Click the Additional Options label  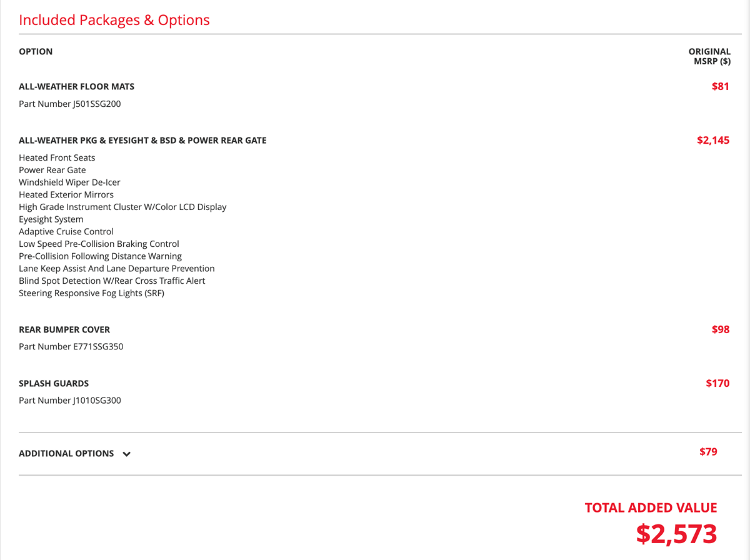point(66,454)
